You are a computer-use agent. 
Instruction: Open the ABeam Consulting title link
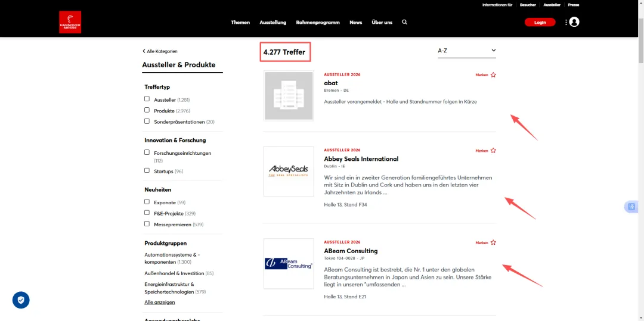click(x=351, y=251)
